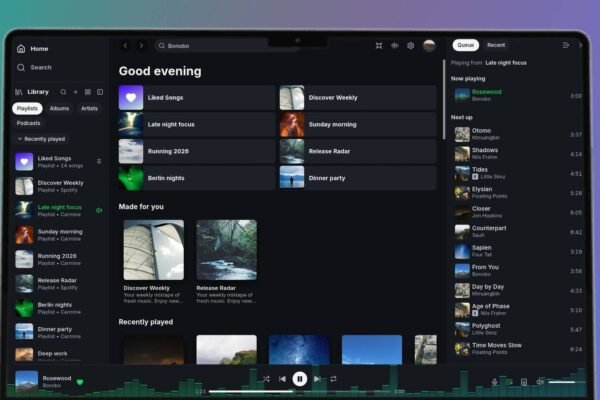Click the Library heading icon

(x=18, y=92)
